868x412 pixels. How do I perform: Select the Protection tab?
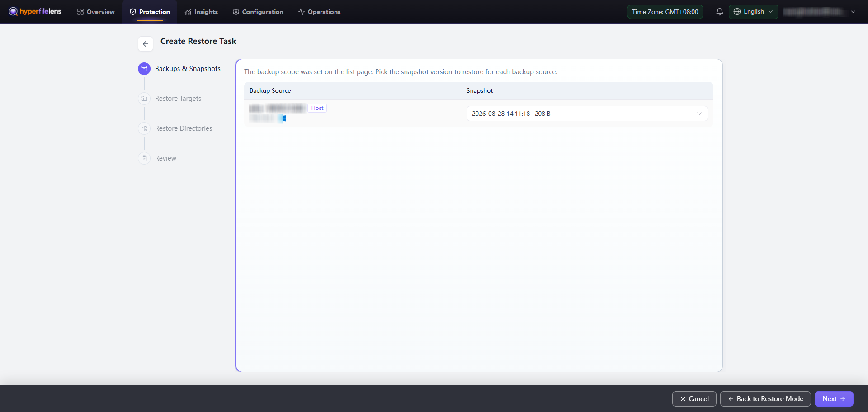click(x=150, y=12)
